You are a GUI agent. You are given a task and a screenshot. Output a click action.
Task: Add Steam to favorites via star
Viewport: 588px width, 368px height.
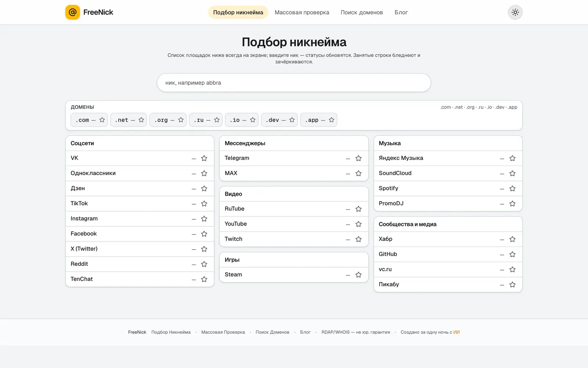(x=359, y=275)
